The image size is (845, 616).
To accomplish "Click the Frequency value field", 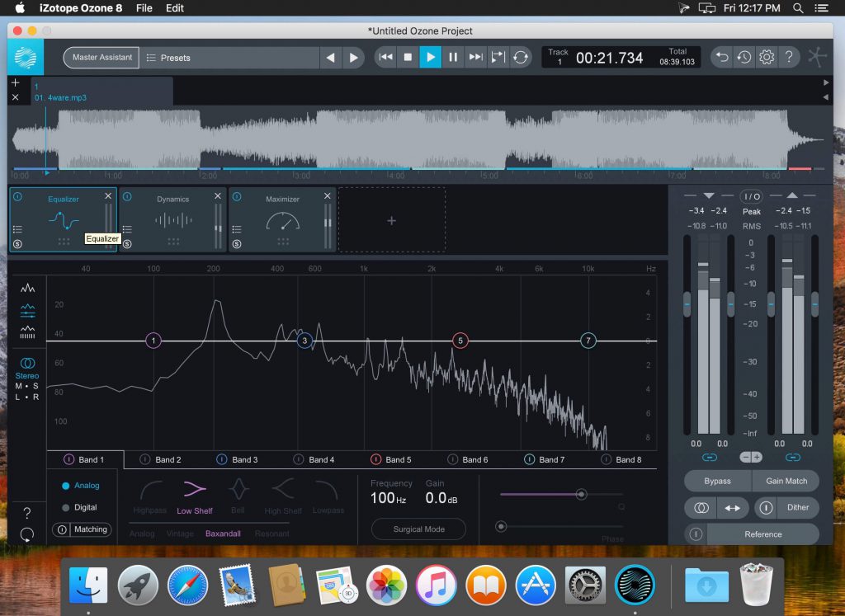I will coord(385,498).
